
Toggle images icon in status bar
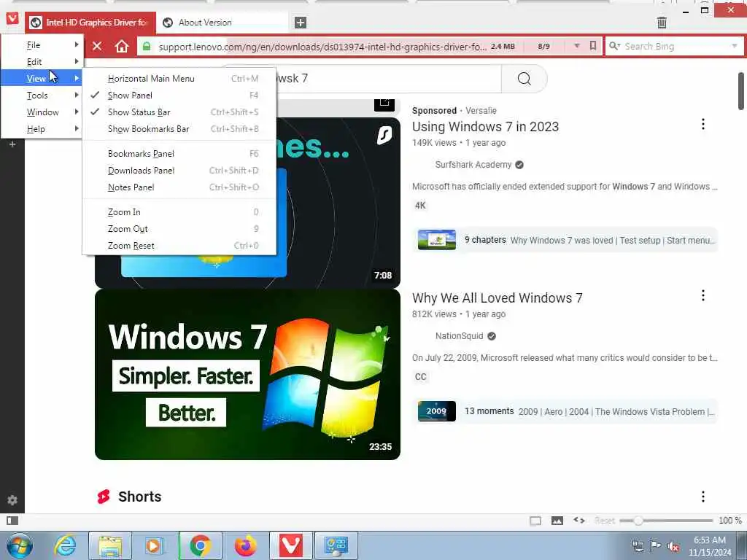click(557, 521)
